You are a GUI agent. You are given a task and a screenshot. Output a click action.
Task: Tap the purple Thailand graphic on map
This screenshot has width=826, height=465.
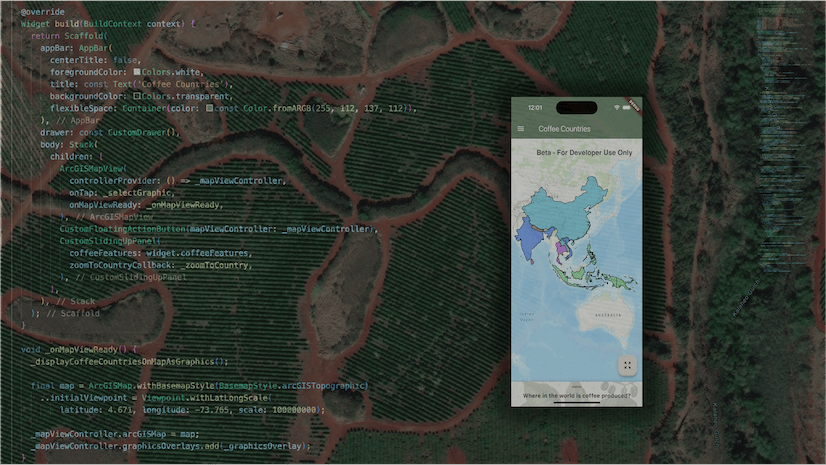tap(559, 247)
